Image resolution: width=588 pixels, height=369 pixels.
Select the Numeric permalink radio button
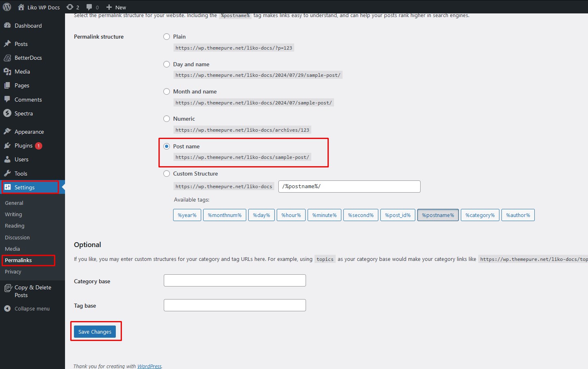point(167,119)
